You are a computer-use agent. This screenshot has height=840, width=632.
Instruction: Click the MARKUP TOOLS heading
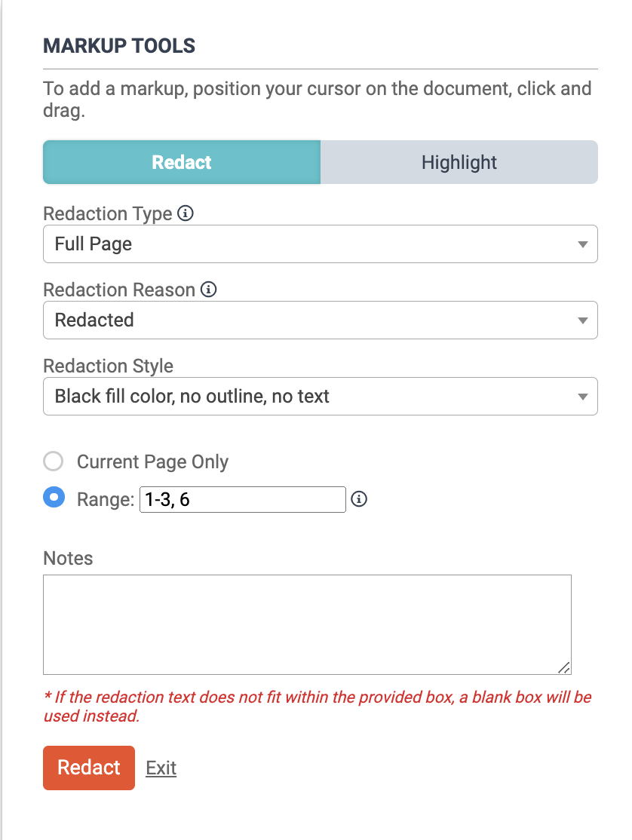(119, 46)
